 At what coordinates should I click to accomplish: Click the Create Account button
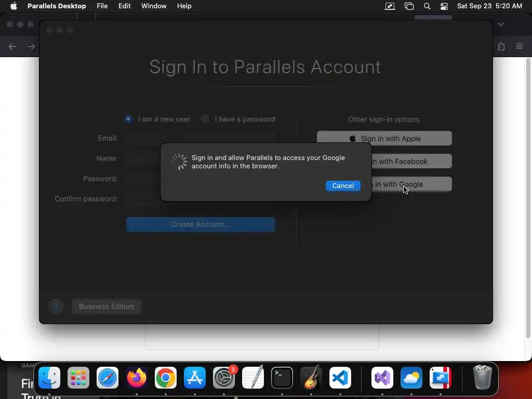pyautogui.click(x=201, y=224)
